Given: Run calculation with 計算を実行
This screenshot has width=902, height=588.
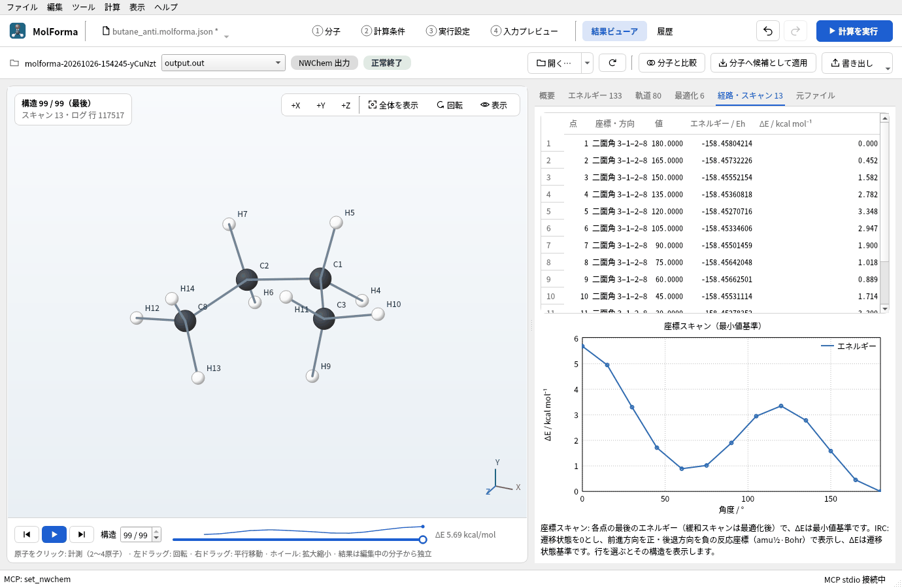Looking at the screenshot, I should coord(854,31).
